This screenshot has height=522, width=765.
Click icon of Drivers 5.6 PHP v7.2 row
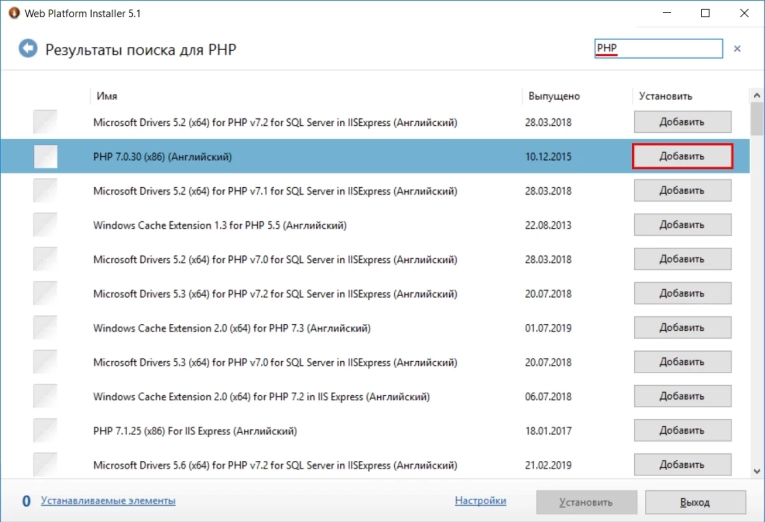coord(45,465)
